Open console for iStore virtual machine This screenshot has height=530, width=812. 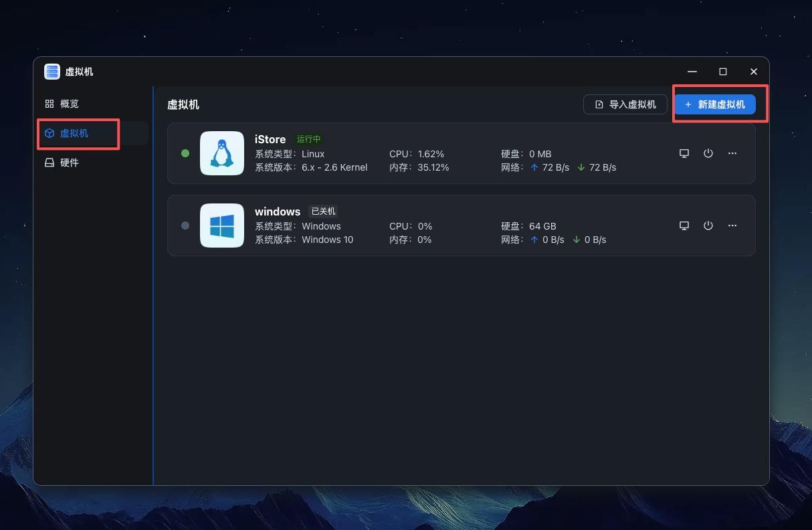click(x=684, y=153)
